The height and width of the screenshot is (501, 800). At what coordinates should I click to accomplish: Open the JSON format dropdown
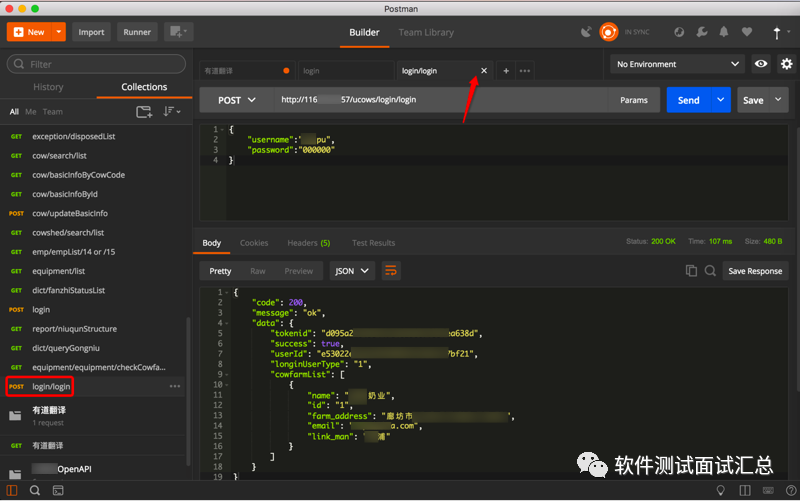(x=352, y=271)
